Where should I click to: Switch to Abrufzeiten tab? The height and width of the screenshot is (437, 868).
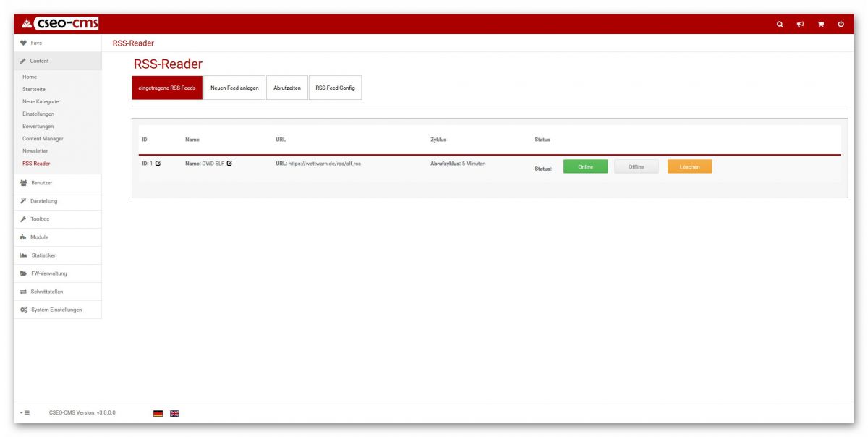(287, 88)
